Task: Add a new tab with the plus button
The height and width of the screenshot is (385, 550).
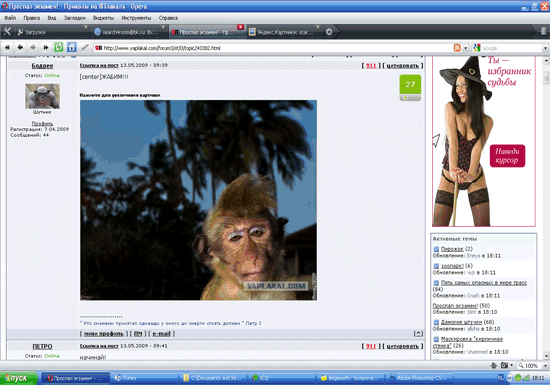Action: (329, 32)
